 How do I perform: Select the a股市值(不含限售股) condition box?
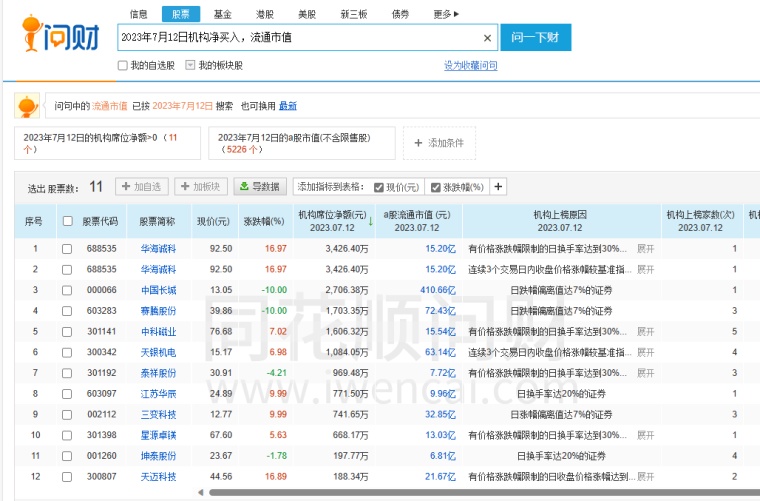point(302,143)
